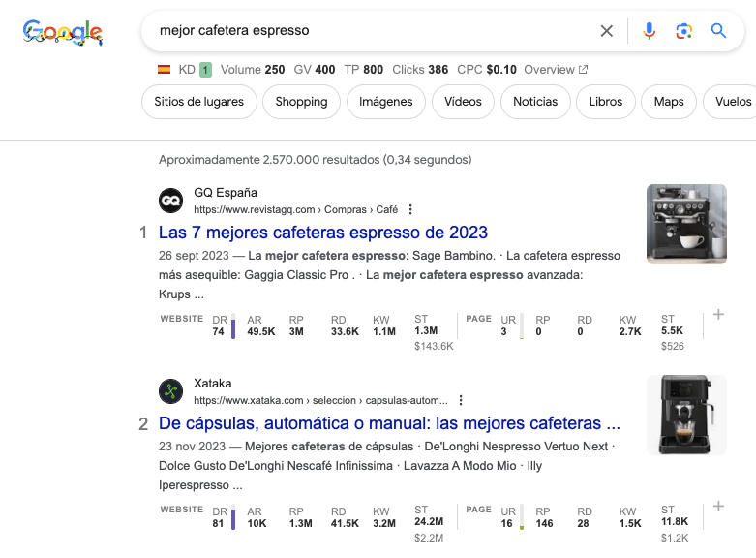Screen dimensions: 756x558
Task: Click the GQ website DR 74 value
Action: 218,331
